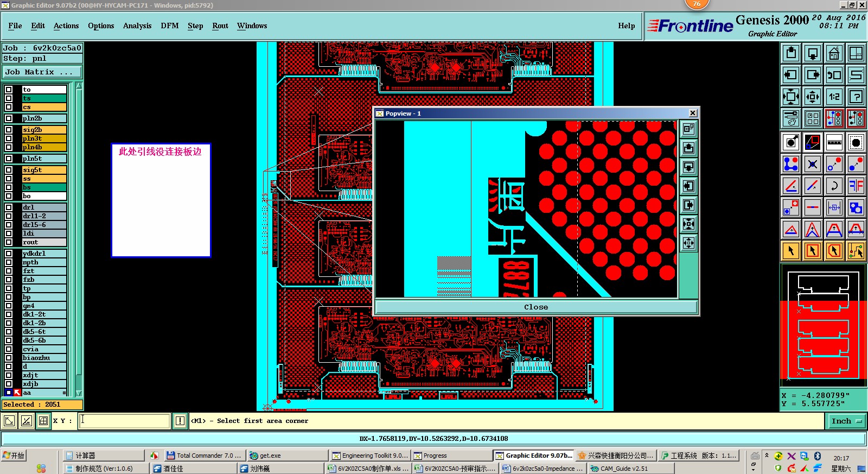The width and height of the screenshot is (868, 474).
Task: Open the Rout menu
Action: coord(220,26)
